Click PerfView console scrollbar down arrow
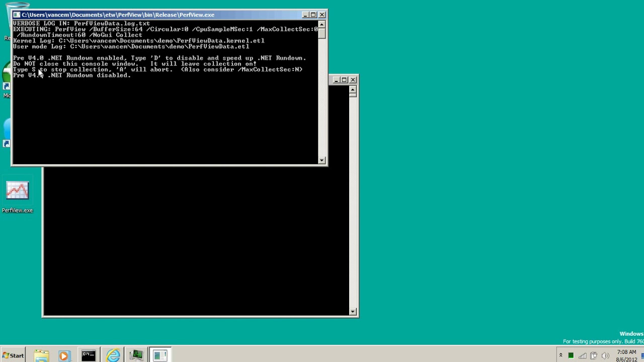The width and height of the screenshot is (644, 362). coord(322,160)
